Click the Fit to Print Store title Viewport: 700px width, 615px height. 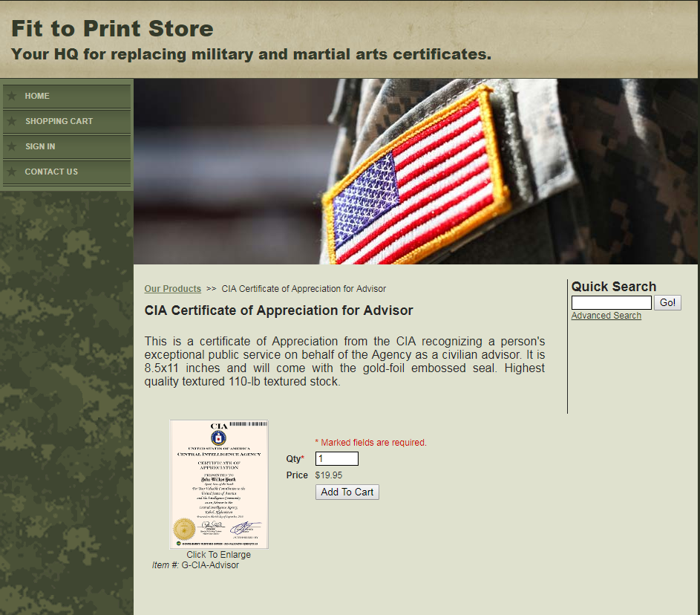tap(113, 28)
